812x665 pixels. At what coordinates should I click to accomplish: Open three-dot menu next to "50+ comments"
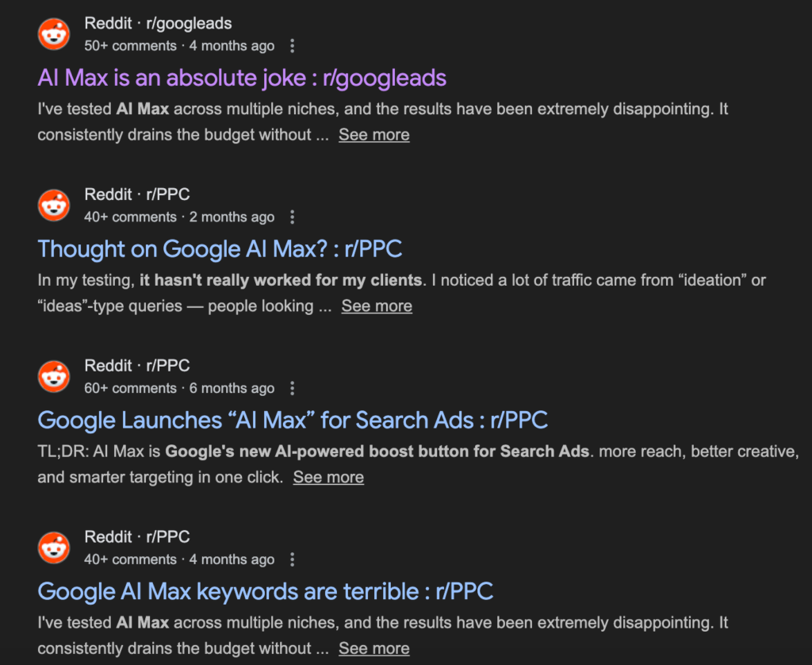pos(293,45)
